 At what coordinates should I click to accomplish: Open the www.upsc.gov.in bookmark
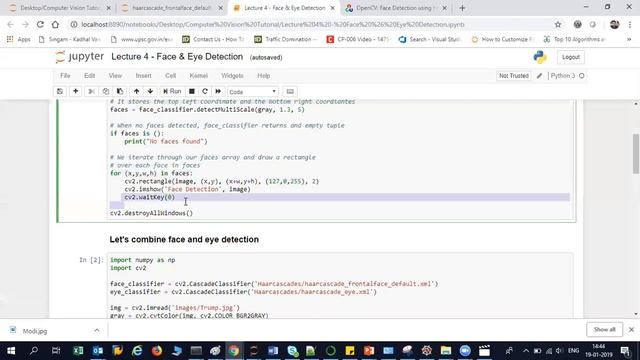[x=142, y=39]
